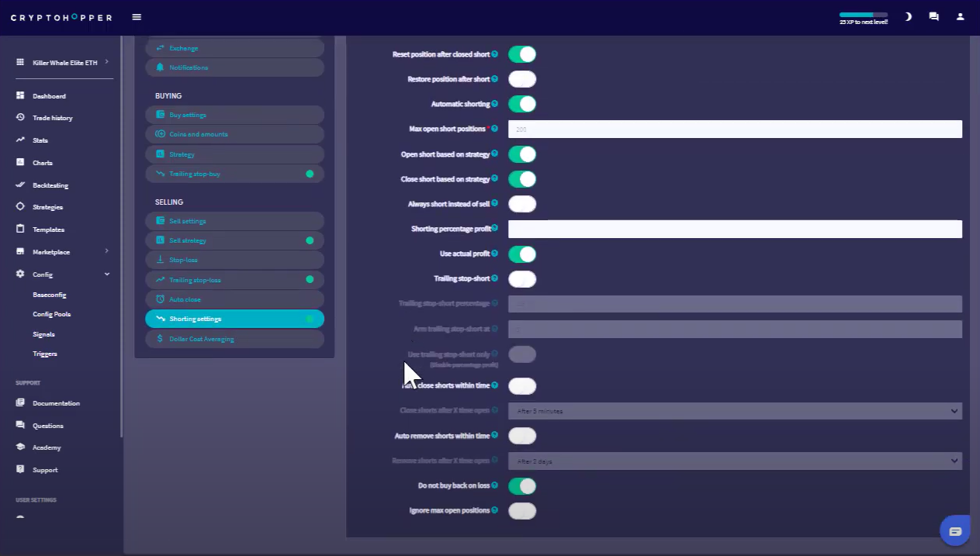Click the Max open short positions field
Viewport: 980px width, 556px height.
(734, 130)
